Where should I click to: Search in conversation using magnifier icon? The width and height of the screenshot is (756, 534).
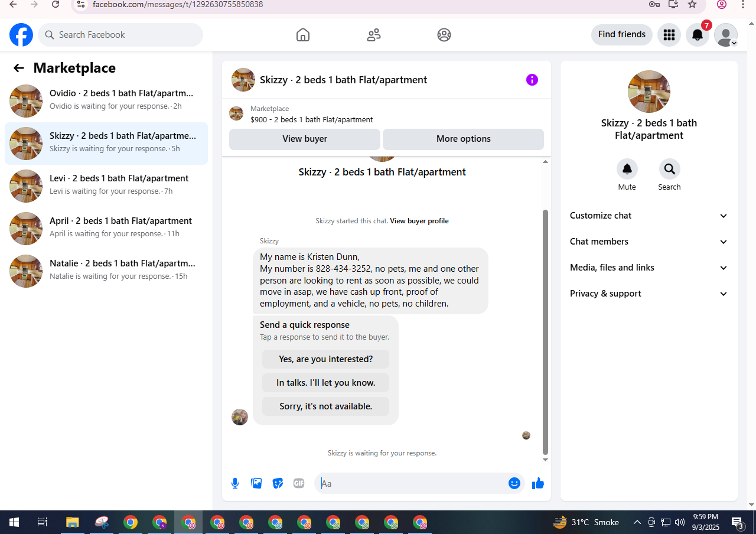tap(670, 169)
